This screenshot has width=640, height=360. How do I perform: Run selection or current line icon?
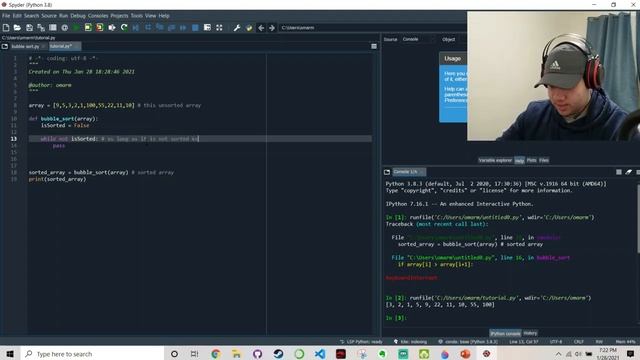pyautogui.click(x=112, y=27)
